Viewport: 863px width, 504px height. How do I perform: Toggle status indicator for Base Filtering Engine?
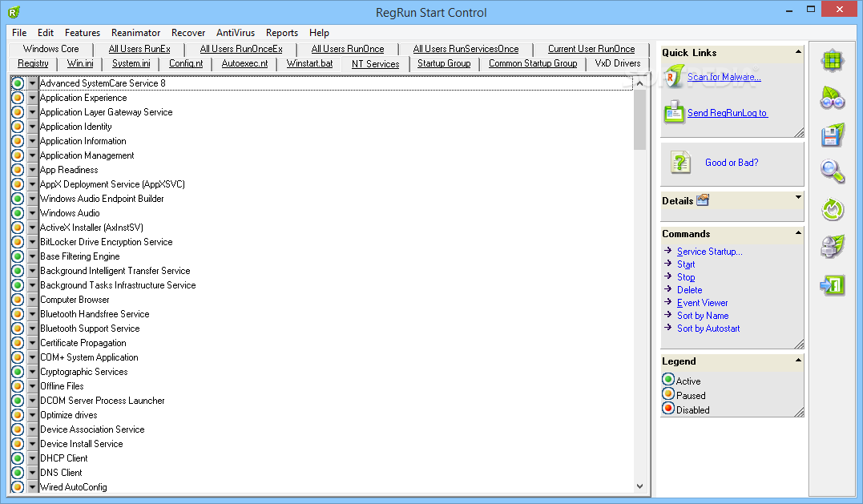[18, 256]
